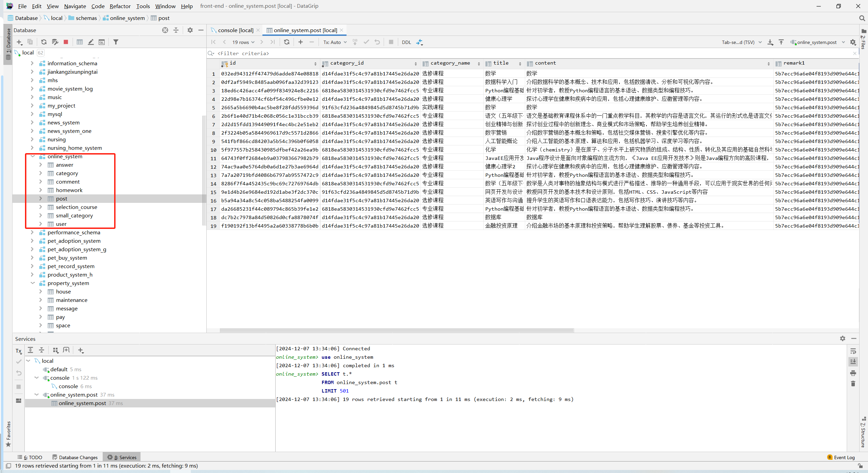Screen dimensions: 868x473
Task: Click the data grid horizontal scrollbar
Action: (x=397, y=330)
